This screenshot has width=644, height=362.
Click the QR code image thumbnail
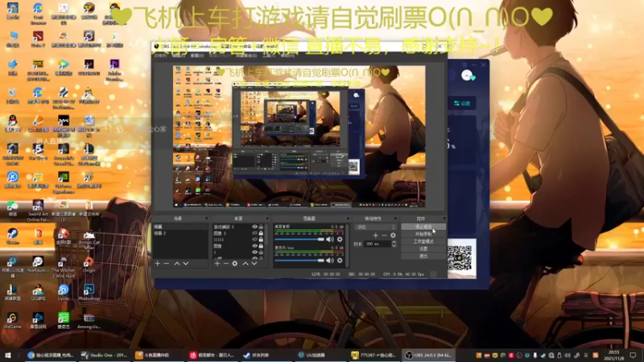coord(460,257)
